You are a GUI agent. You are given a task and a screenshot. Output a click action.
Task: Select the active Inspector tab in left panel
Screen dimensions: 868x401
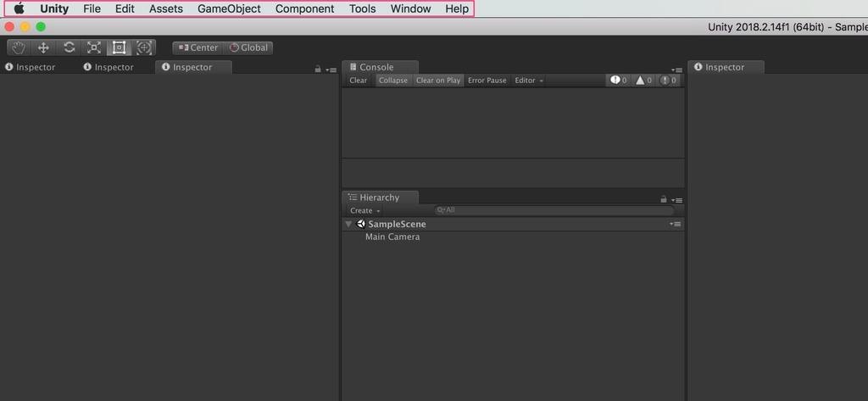click(x=193, y=67)
